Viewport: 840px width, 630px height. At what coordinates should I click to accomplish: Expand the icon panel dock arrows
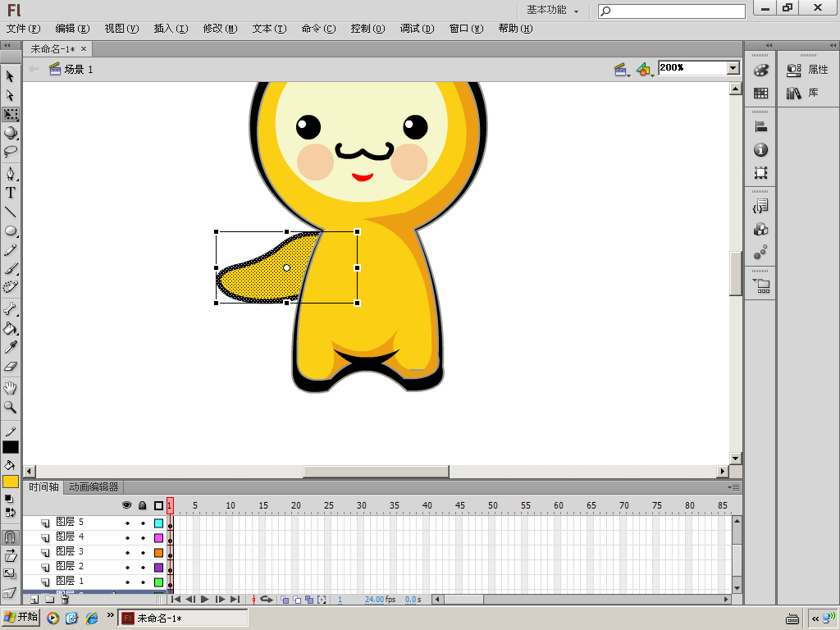(x=769, y=46)
